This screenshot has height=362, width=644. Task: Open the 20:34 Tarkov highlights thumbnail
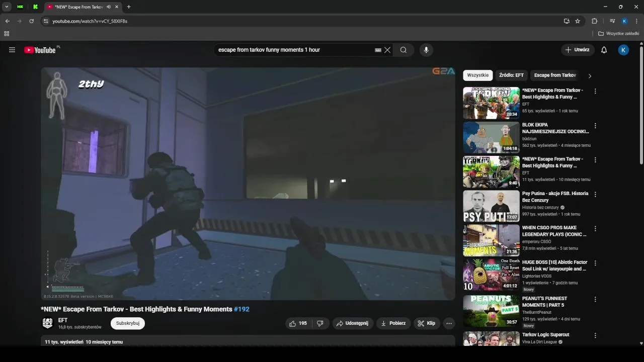click(491, 103)
